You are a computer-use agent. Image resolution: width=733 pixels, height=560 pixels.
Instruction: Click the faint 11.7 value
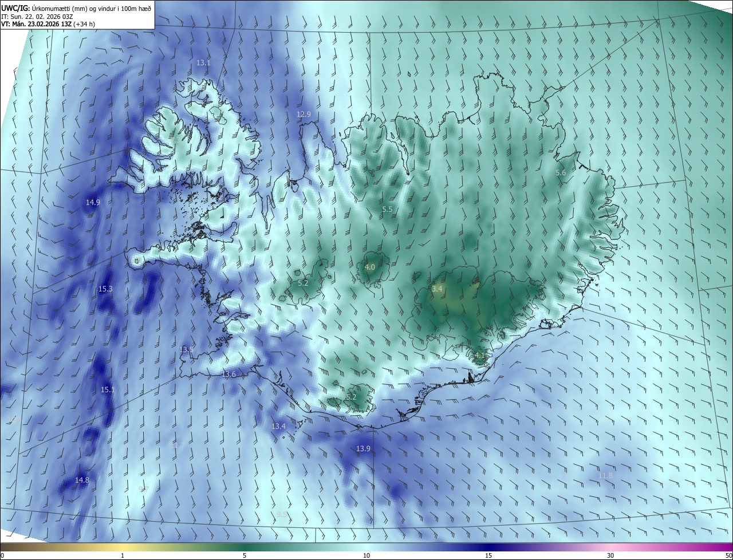tap(178, 445)
